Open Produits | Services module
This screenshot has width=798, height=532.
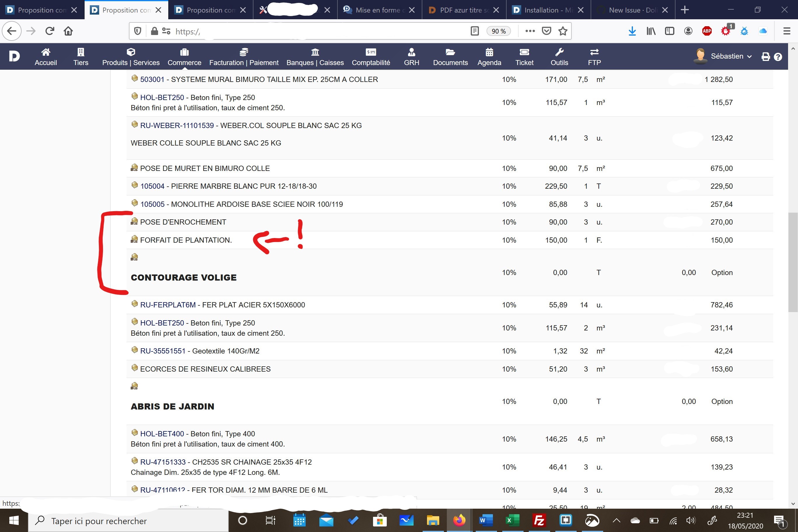click(x=131, y=57)
